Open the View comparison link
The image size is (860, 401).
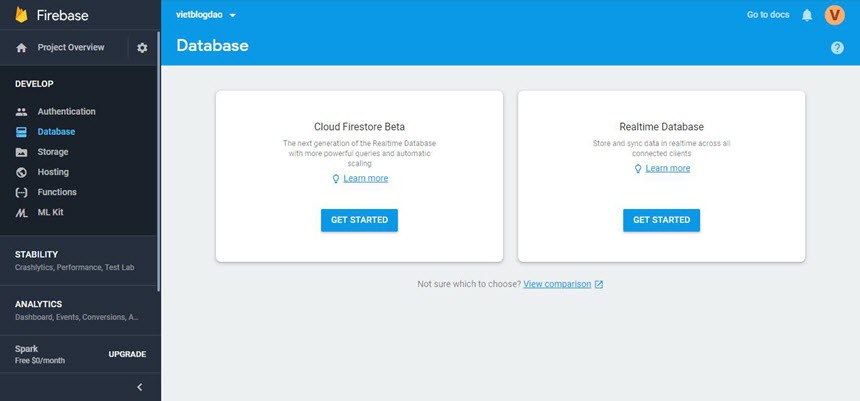click(557, 285)
